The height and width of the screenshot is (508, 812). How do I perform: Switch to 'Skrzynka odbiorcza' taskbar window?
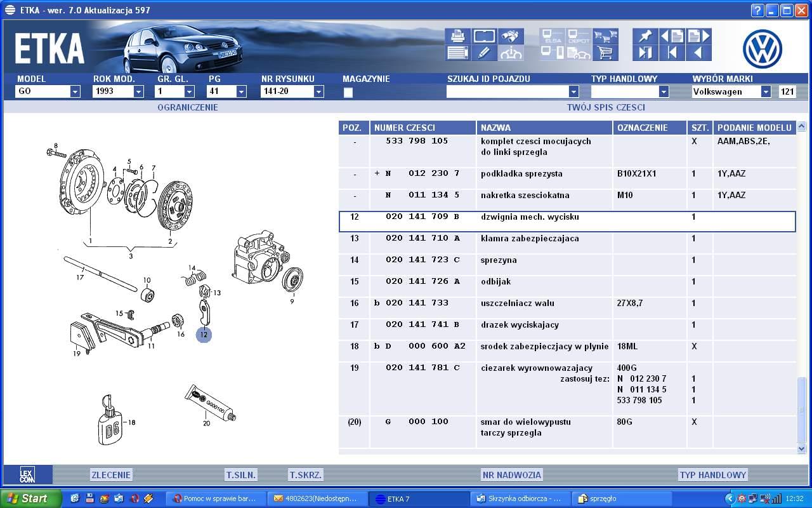(x=520, y=498)
